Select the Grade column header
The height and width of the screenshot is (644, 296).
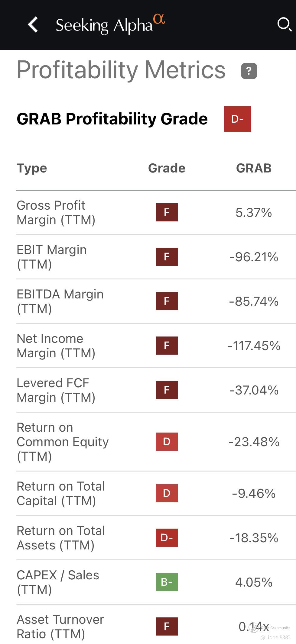coord(167,168)
